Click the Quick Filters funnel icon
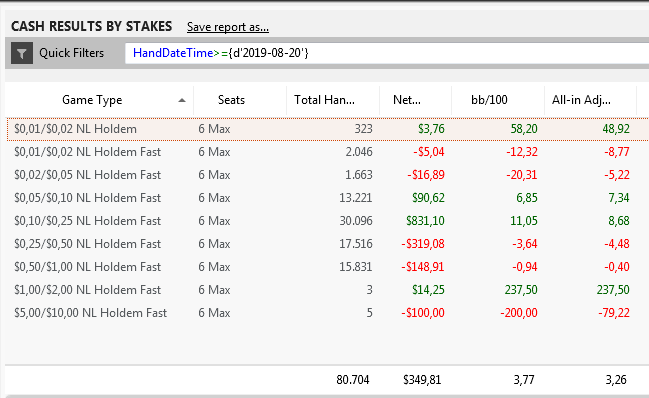The width and height of the screenshot is (649, 398). 22,53
